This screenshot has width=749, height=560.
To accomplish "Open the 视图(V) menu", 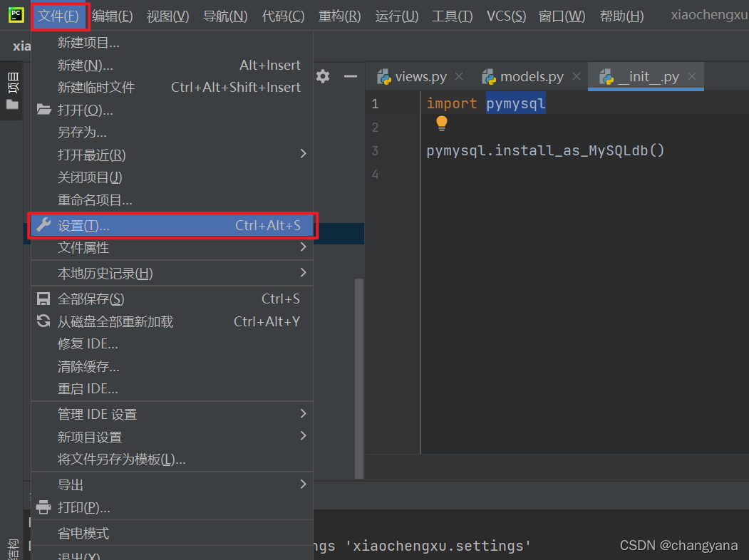I will click(167, 16).
